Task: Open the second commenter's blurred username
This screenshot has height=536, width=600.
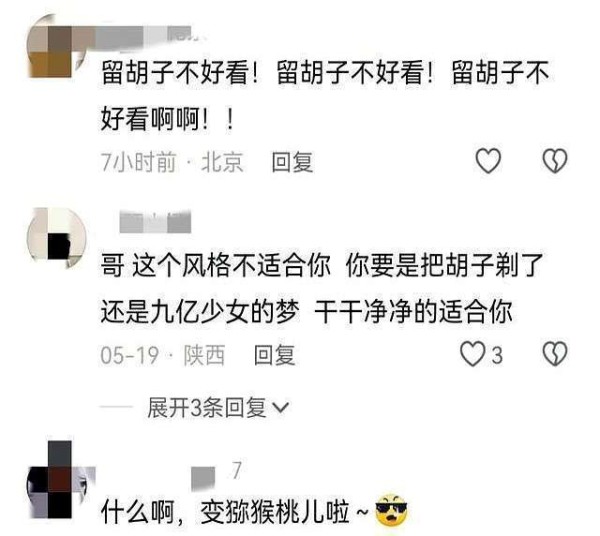Action: pos(155,222)
